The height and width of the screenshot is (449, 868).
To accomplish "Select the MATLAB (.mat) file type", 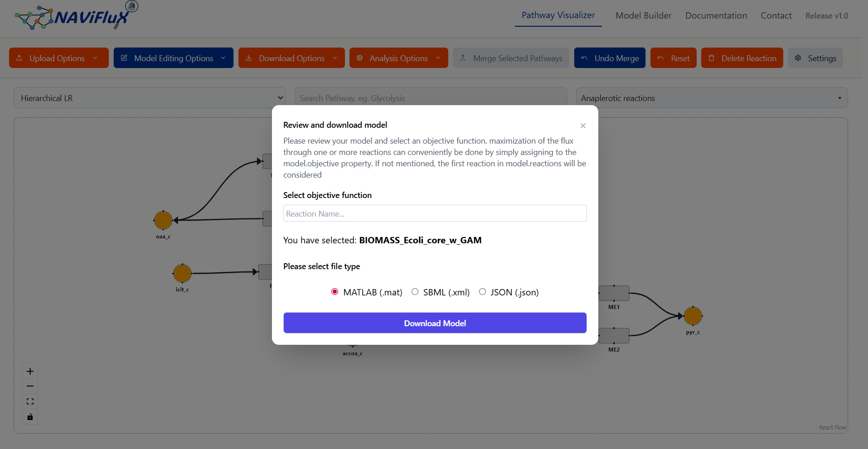I will click(335, 292).
